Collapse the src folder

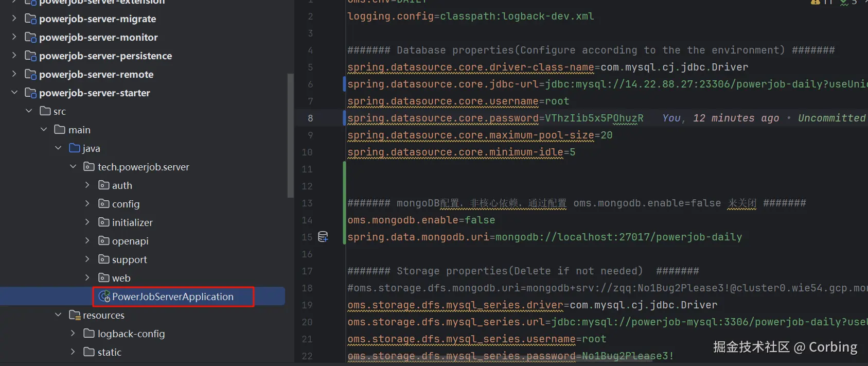click(x=29, y=111)
